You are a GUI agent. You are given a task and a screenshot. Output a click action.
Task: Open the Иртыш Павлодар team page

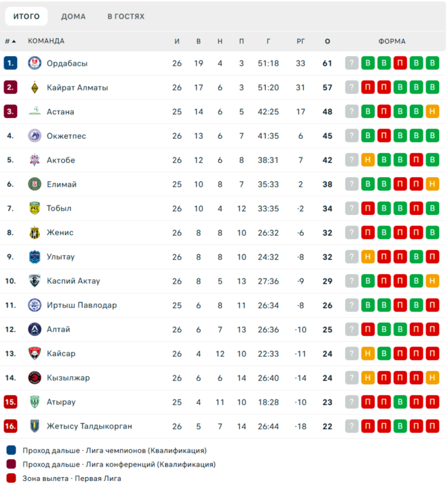[x=82, y=305]
